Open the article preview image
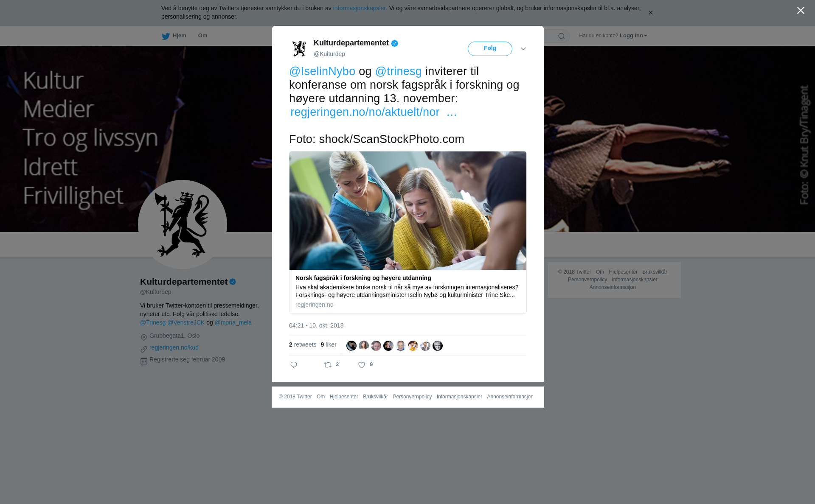The height and width of the screenshot is (504, 815). pyautogui.click(x=408, y=210)
